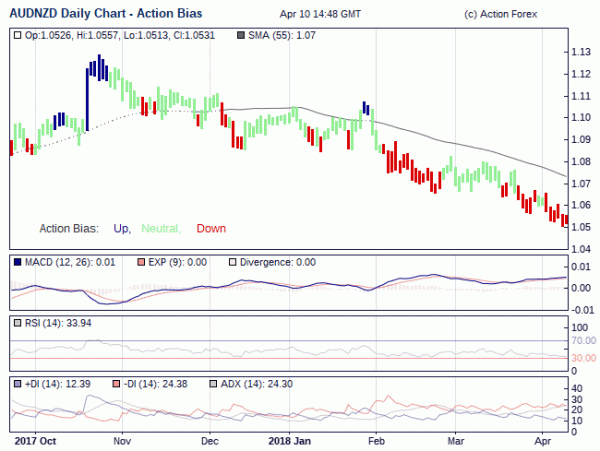Click the +DI (14) legend square
Viewport: 600px width, 451px height.
coord(17,384)
